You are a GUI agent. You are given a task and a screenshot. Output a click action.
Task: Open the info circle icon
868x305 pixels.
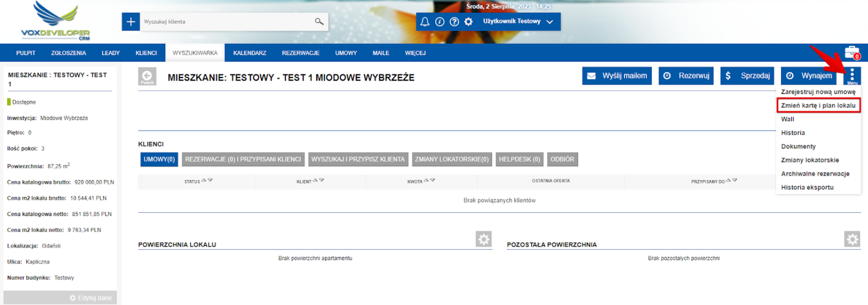click(x=440, y=21)
